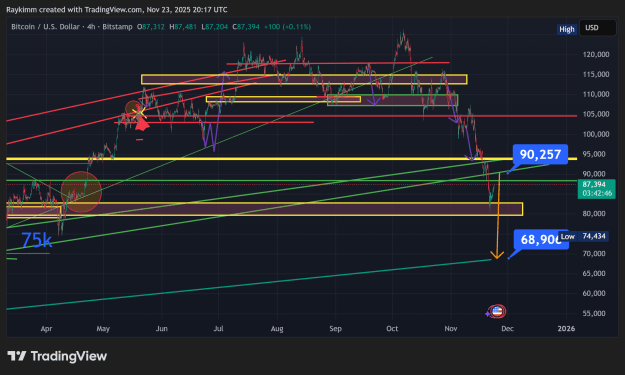
Task: Click the high value H87,481
Action: tap(183, 27)
